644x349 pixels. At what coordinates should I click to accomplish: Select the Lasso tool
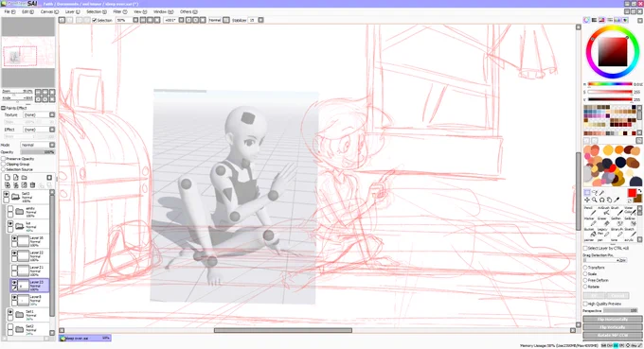pos(595,192)
